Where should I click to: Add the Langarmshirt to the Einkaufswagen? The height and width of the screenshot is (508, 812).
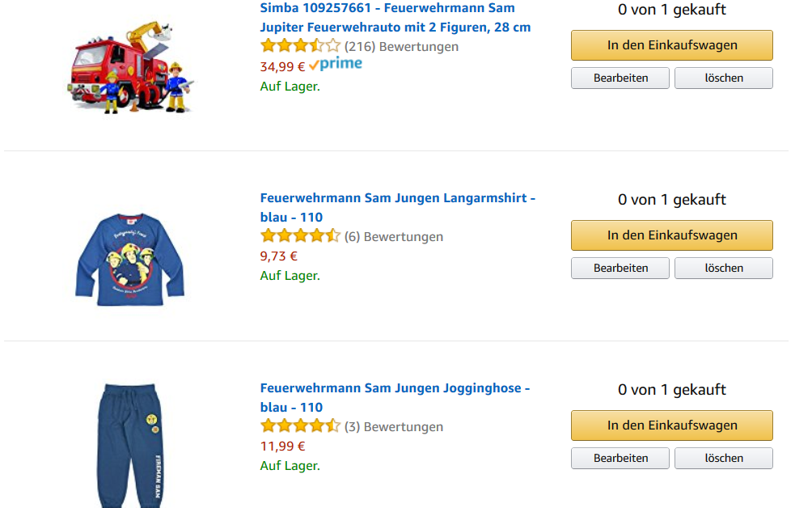pyautogui.click(x=671, y=235)
